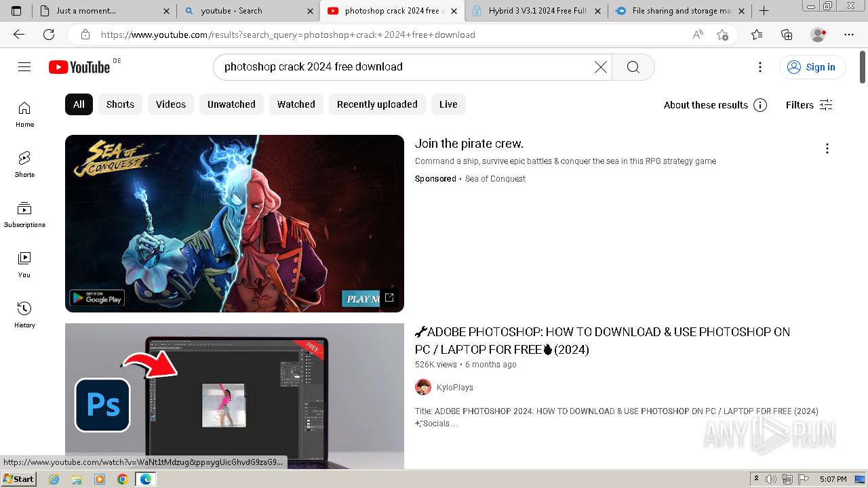Click the page vertical scrollbar
868x488 pixels.
pyautogui.click(x=863, y=68)
